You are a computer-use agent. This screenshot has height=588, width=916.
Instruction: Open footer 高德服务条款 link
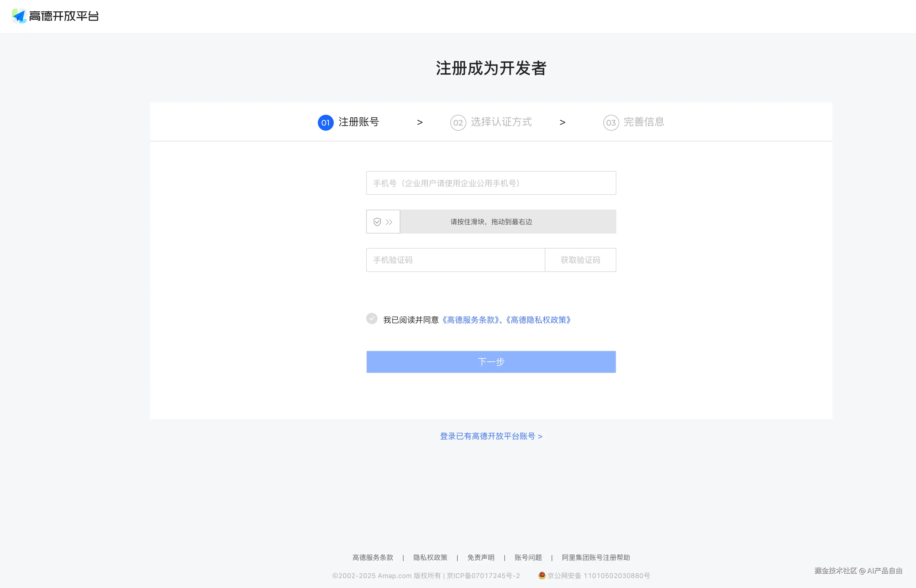(x=373, y=557)
